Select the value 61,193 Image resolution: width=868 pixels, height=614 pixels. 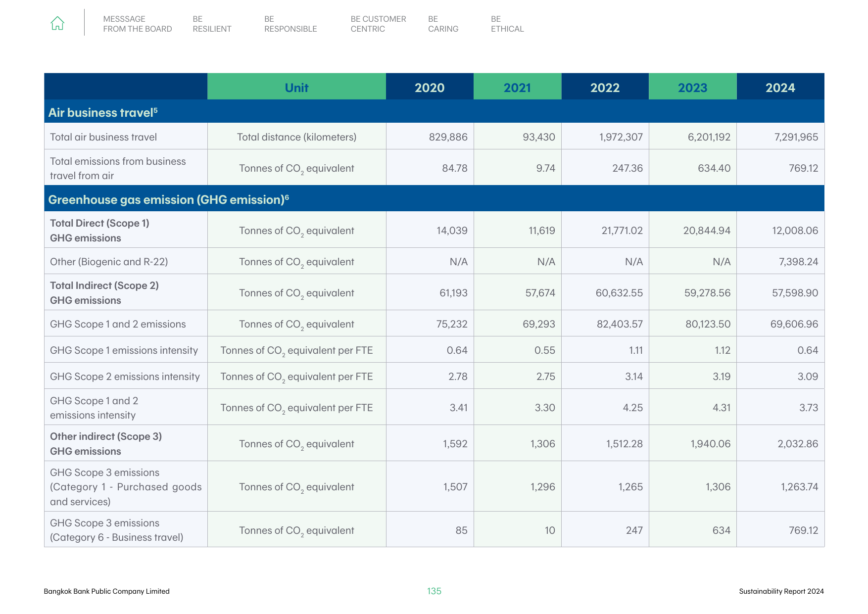pyautogui.click(x=453, y=293)
